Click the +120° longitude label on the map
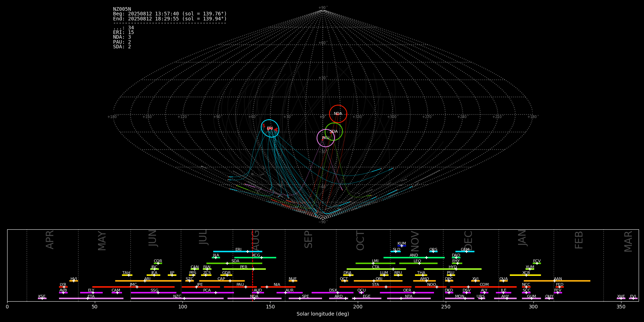644x322 pixels. tap(182, 117)
